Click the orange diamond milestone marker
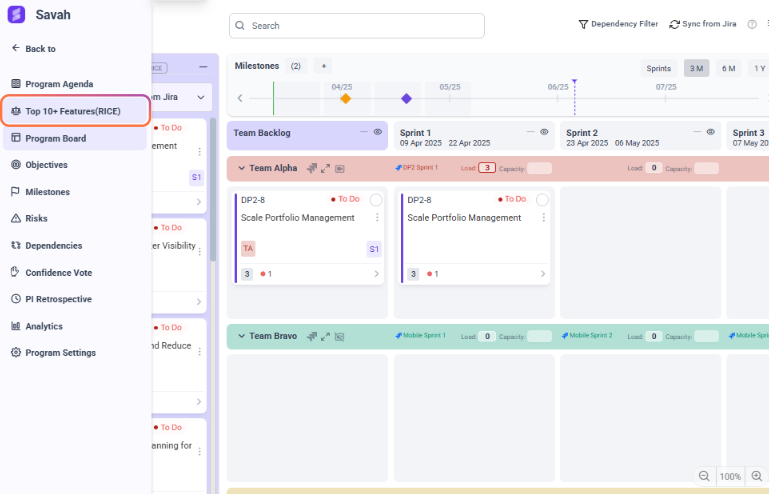 tap(345, 99)
